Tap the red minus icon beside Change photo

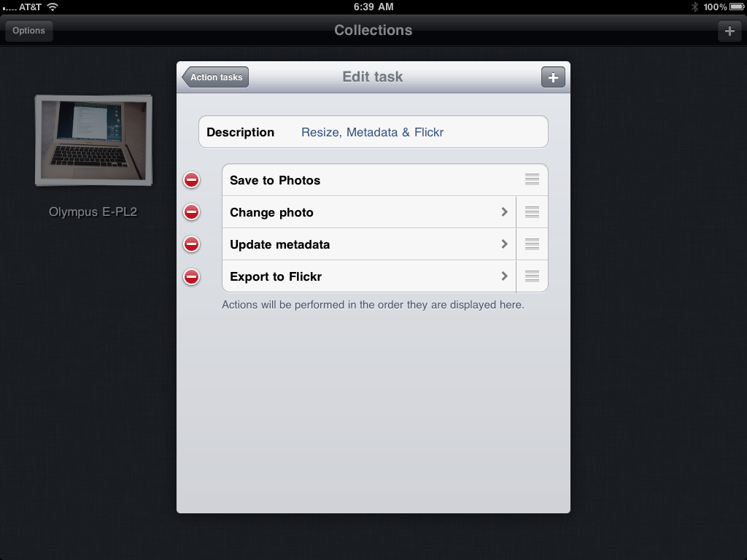coord(191,212)
